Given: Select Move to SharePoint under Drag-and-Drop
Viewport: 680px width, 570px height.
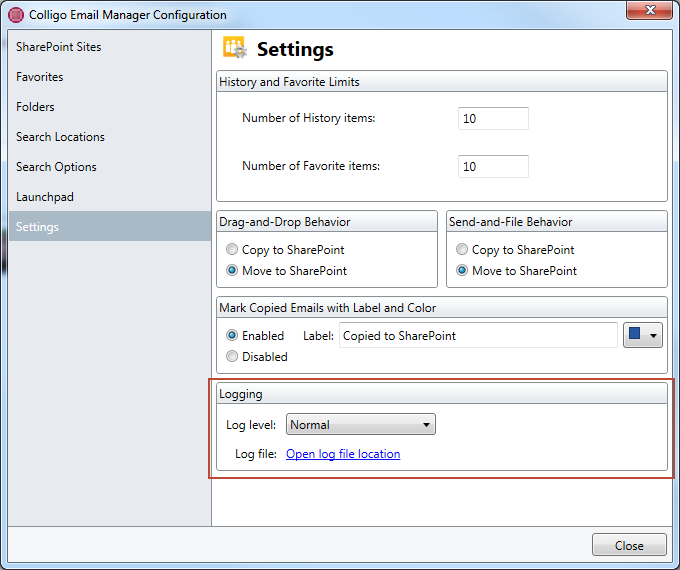Looking at the screenshot, I should pos(232,270).
